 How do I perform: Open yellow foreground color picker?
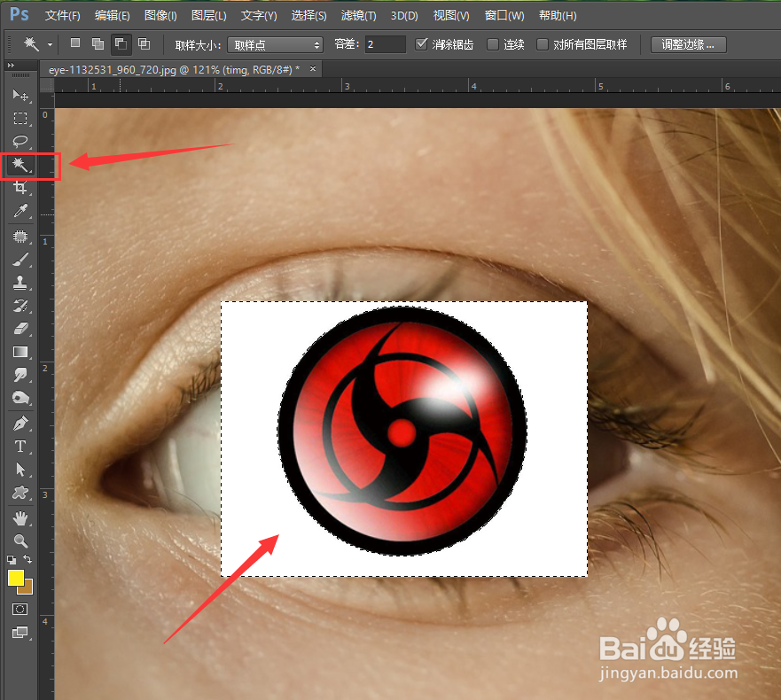(15, 578)
